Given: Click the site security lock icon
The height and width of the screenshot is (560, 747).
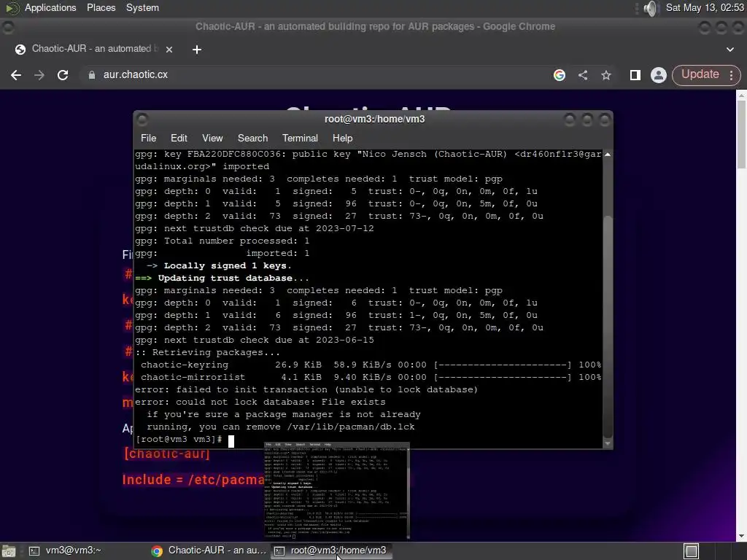Looking at the screenshot, I should 91,75.
